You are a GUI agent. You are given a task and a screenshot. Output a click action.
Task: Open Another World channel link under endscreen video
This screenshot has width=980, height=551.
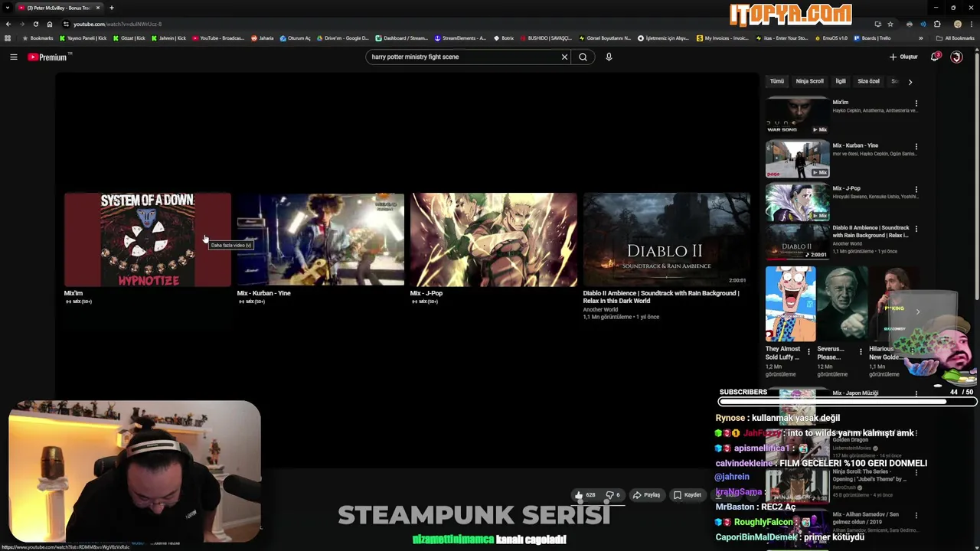(x=600, y=310)
